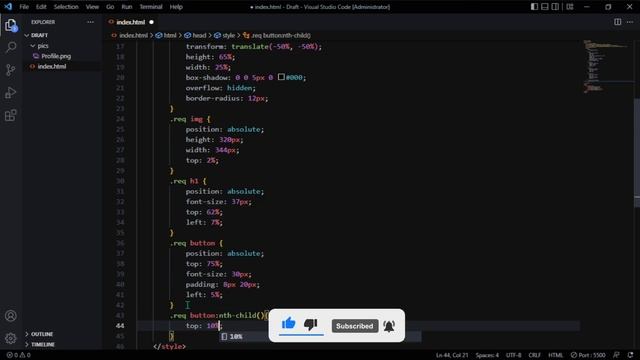
Task: Open the File menu
Action: click(24, 7)
